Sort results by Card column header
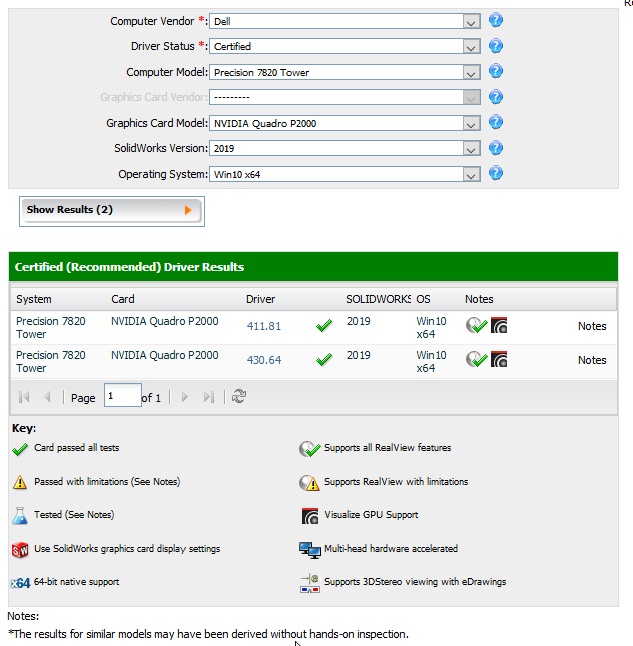633x646 pixels. [x=123, y=299]
